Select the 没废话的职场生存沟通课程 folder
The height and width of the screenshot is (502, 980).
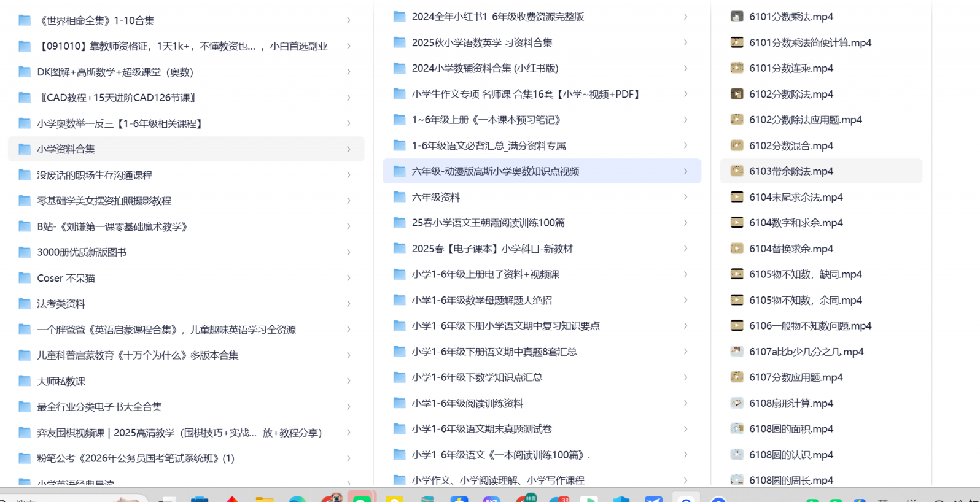tap(94, 175)
